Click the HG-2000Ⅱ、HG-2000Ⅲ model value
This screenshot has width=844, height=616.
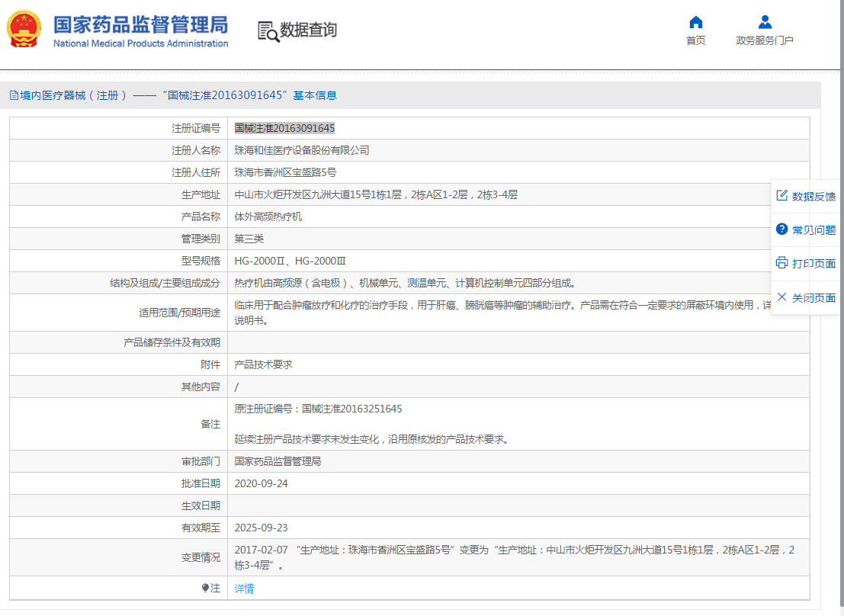tap(290, 261)
